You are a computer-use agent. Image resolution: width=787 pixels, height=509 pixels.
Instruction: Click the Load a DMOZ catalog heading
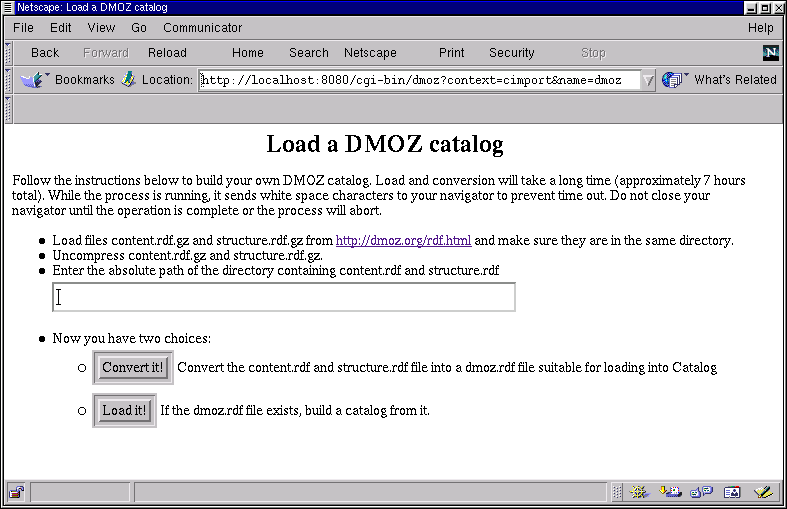384,144
